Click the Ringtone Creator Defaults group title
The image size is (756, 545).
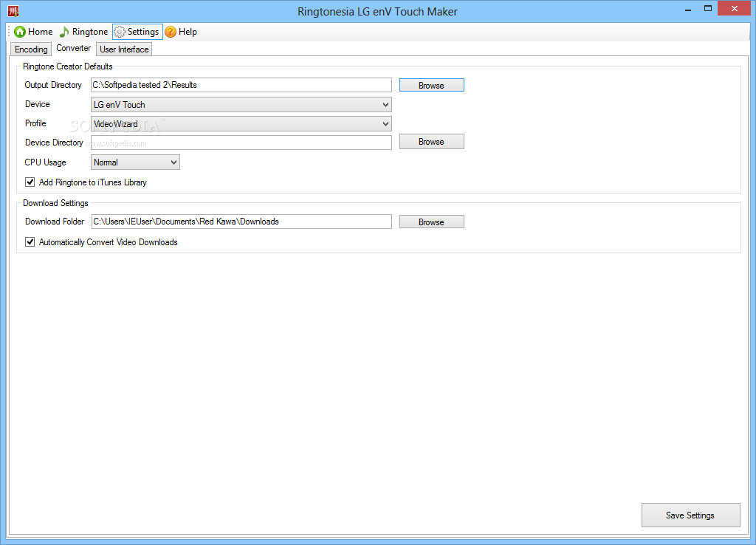(x=67, y=66)
